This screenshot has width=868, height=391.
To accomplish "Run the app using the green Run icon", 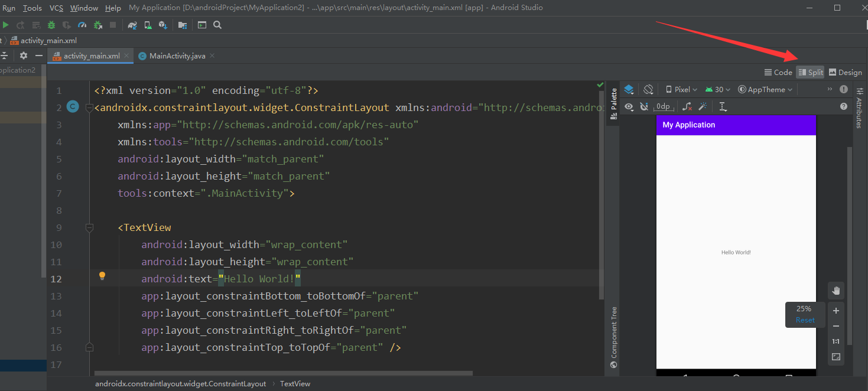I will 6,25.
